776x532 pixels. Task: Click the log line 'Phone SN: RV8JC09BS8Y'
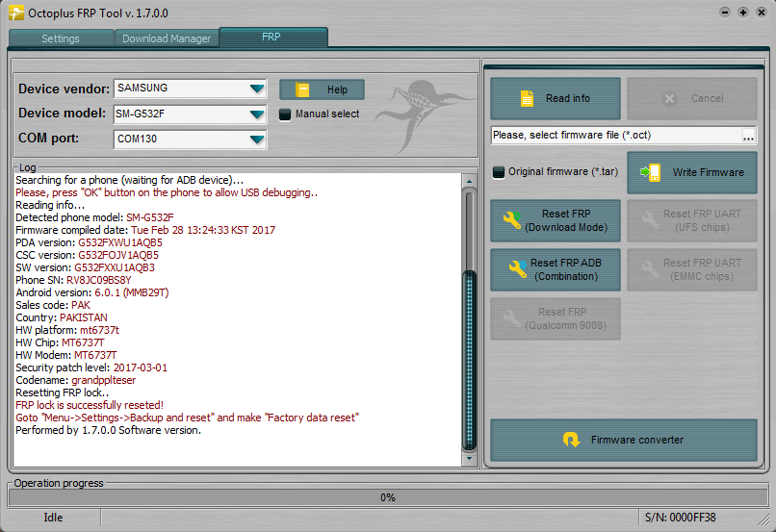coord(73,280)
